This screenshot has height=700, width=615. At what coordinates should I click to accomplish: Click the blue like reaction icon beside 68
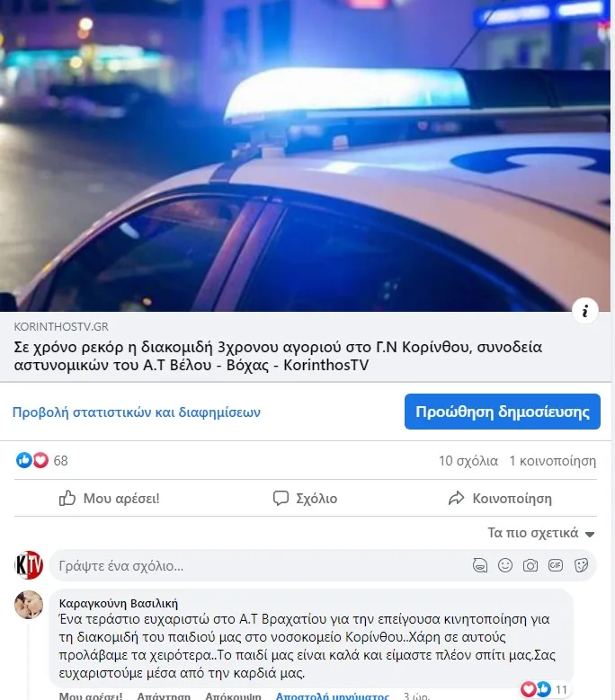click(x=24, y=460)
